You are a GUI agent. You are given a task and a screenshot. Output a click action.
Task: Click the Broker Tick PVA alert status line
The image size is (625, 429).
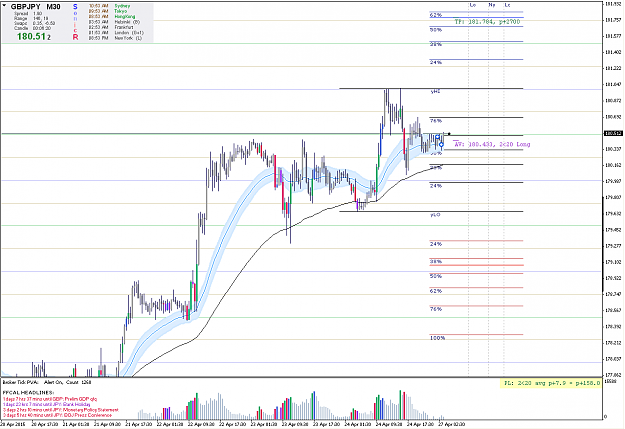[47, 382]
